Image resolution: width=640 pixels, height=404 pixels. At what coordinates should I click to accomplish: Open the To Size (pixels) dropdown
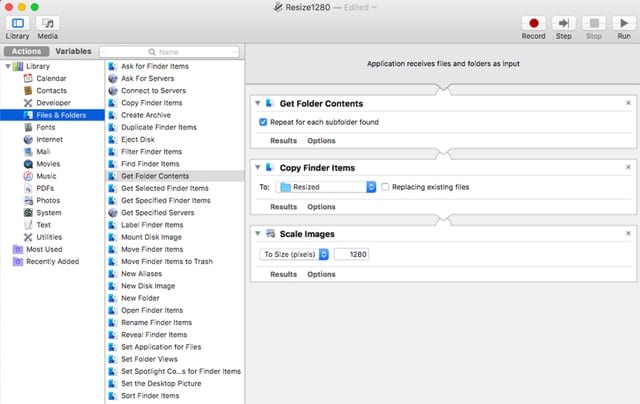pos(295,254)
